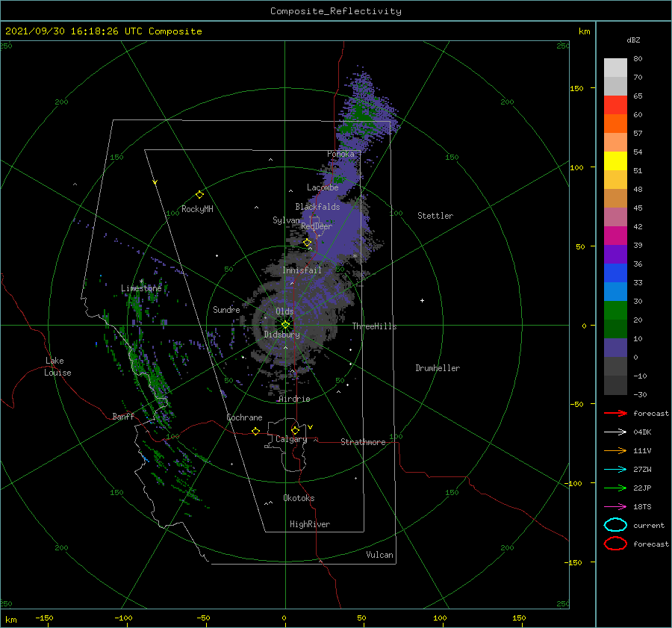Click the magenta 18TS arrow icon
The width and height of the screenshot is (672, 628).
point(615,507)
